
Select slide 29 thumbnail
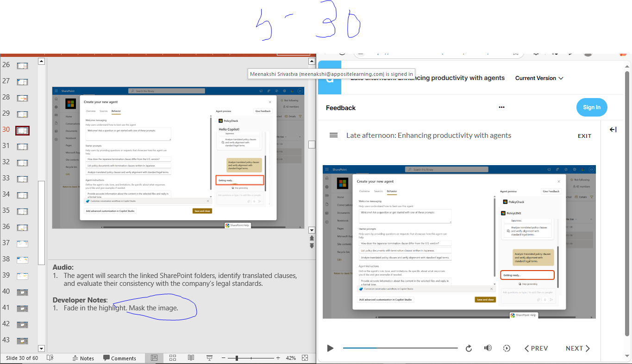pos(22,114)
